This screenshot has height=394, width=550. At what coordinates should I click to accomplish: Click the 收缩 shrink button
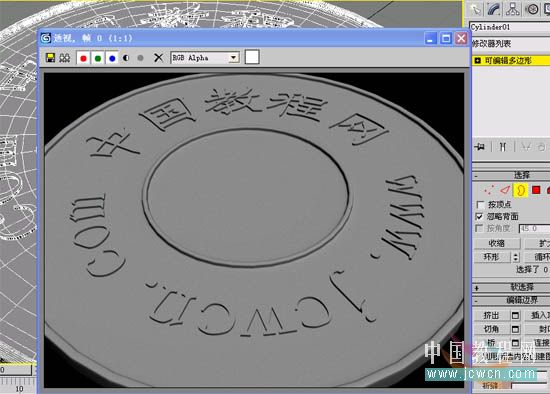coord(496,243)
